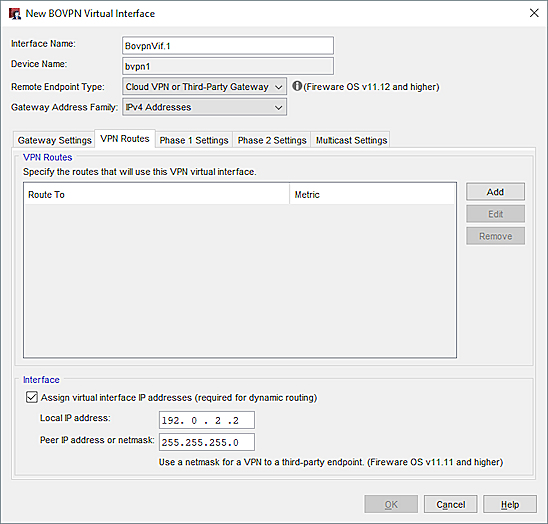Click the Route To column header
The height and width of the screenshot is (524, 548).
point(157,194)
